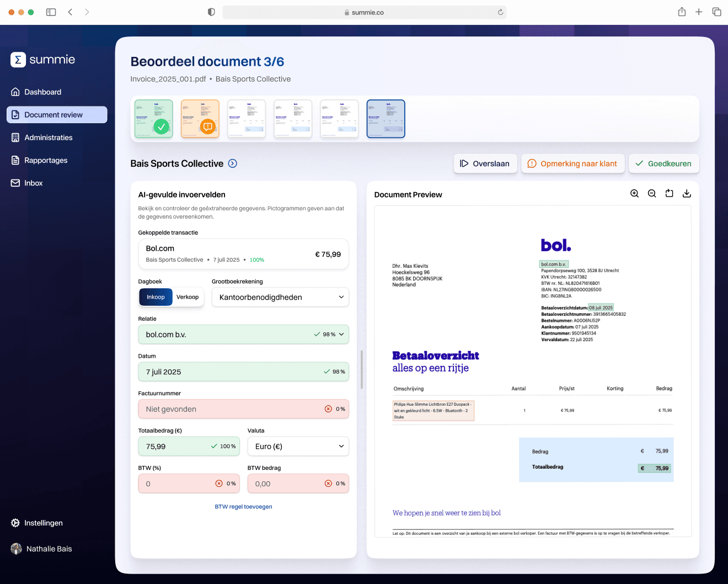Viewport: 728px width, 584px height.
Task: Open the Grootboekrekening dropdown
Action: coord(280,297)
